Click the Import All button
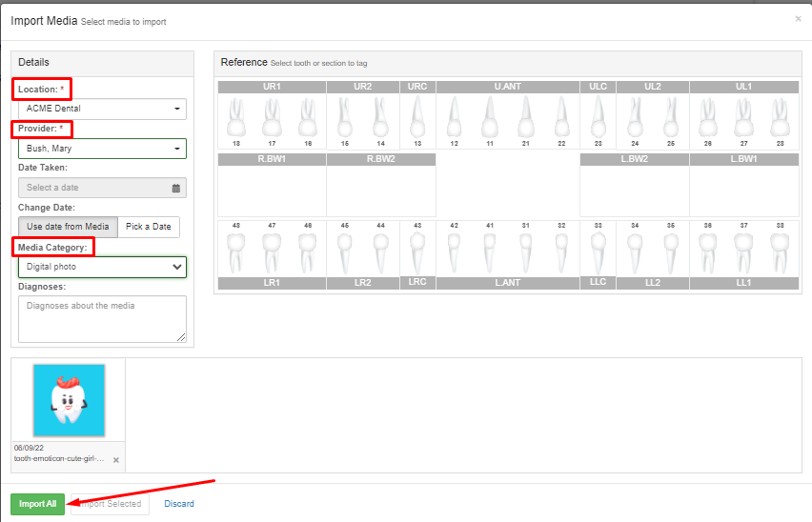Screen dimensions: 812x522 pos(38,504)
